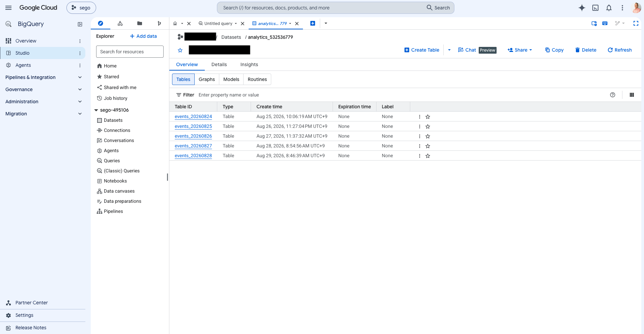Activate Cloud Shell terminal icon
Viewport: 644px width, 334px height.
[595, 8]
